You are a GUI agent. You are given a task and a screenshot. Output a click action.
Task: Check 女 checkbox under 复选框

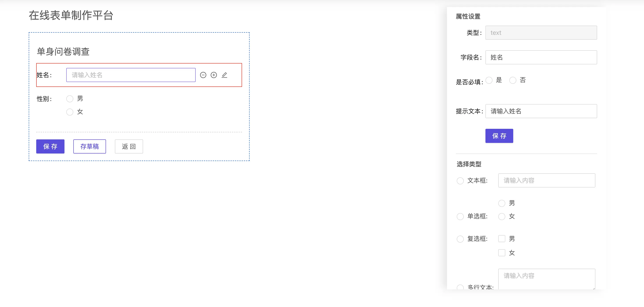pos(502,253)
